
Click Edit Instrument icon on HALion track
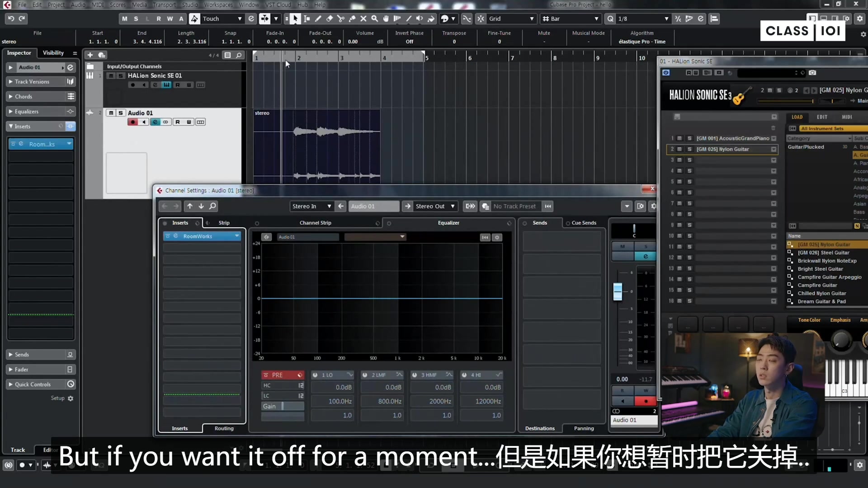click(x=166, y=85)
